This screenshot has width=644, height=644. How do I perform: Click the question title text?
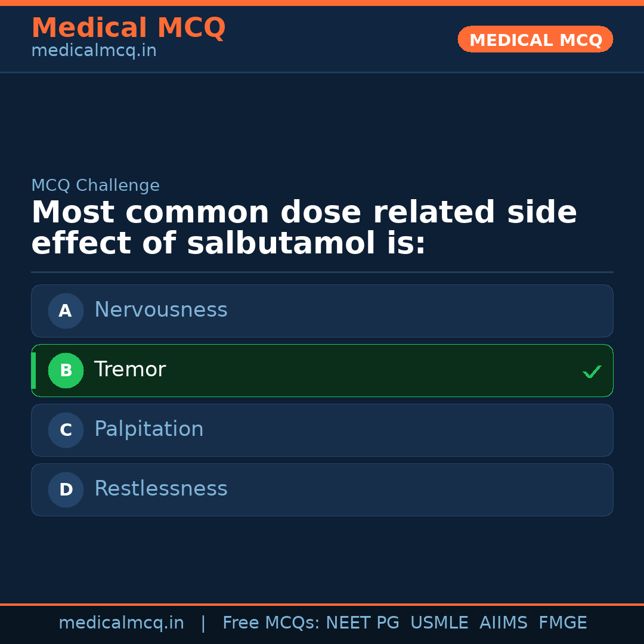(x=304, y=227)
